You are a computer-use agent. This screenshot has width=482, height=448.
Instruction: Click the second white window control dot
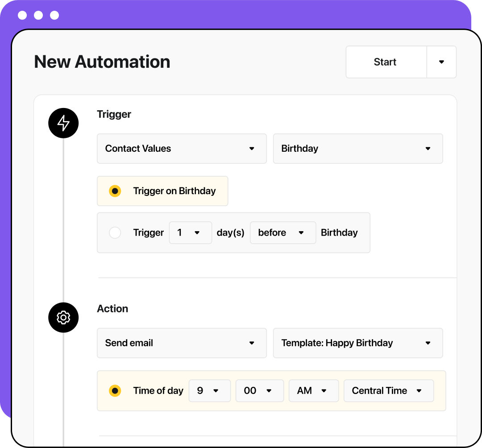(x=38, y=15)
